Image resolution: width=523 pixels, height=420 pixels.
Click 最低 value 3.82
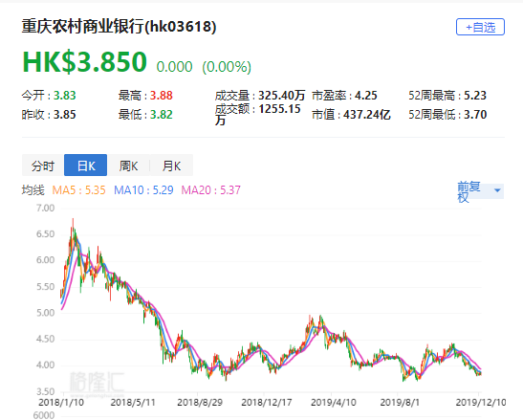[161, 115]
